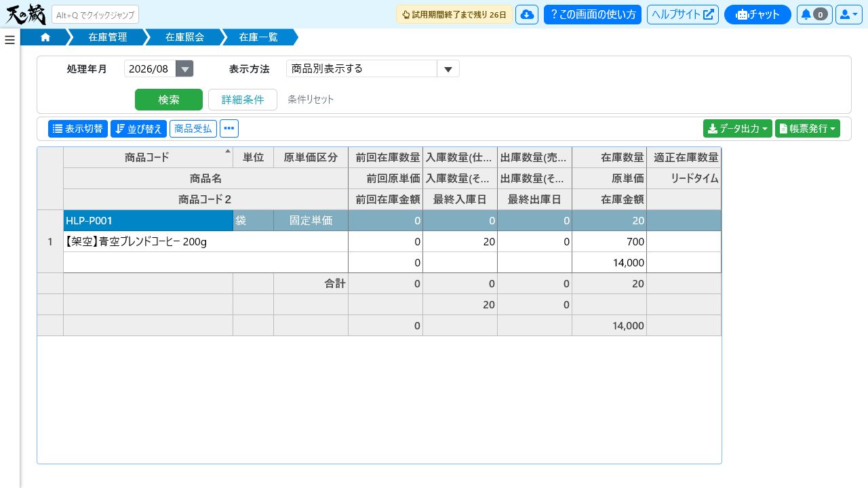
Task: Click the 前回在庫数量 column header
Action: click(385, 157)
